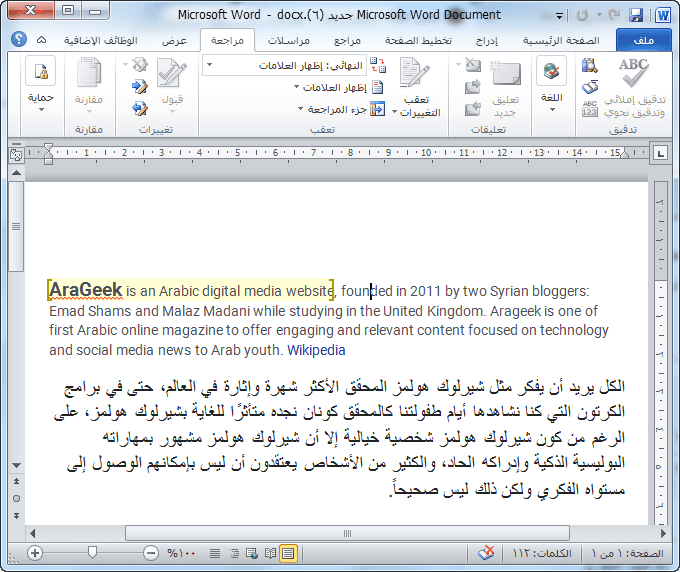Screen dimensions: 680x572
Task: Open the File (ملف) tab
Action: (x=644, y=40)
